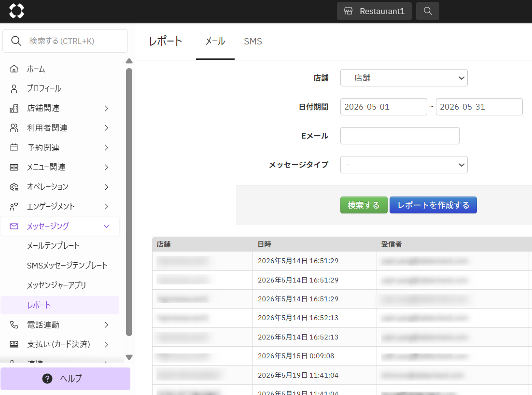This screenshot has width=532, height=395.
Task: Click the 2026年5月15日 0:09:08 cell
Action: pos(315,356)
